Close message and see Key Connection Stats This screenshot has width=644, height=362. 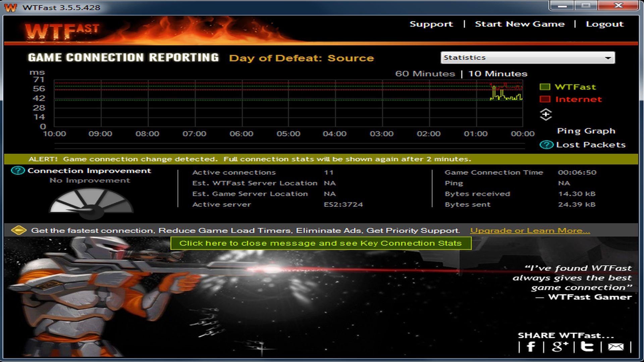tap(321, 243)
